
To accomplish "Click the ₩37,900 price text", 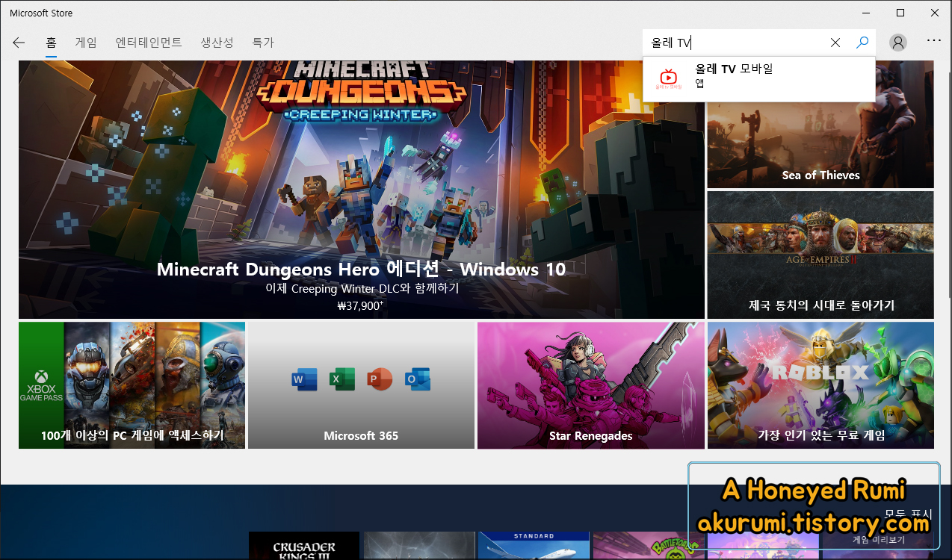I will click(360, 305).
